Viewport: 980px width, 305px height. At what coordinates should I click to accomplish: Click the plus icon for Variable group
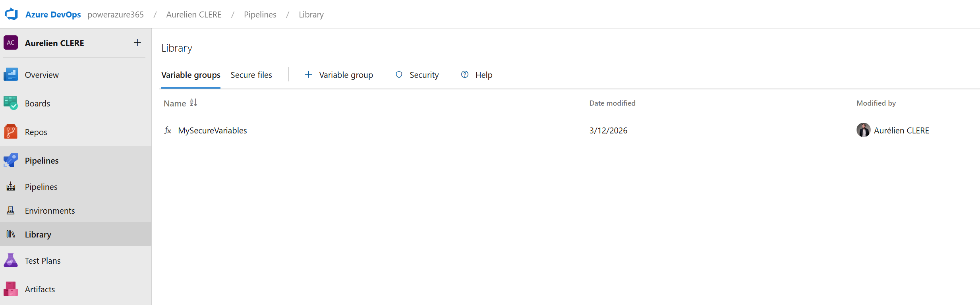(308, 75)
